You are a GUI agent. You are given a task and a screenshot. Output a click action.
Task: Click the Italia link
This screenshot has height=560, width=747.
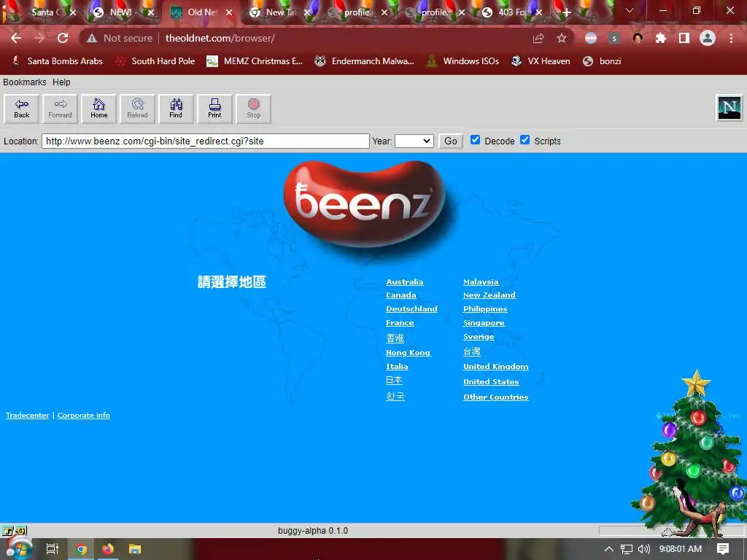pos(397,367)
